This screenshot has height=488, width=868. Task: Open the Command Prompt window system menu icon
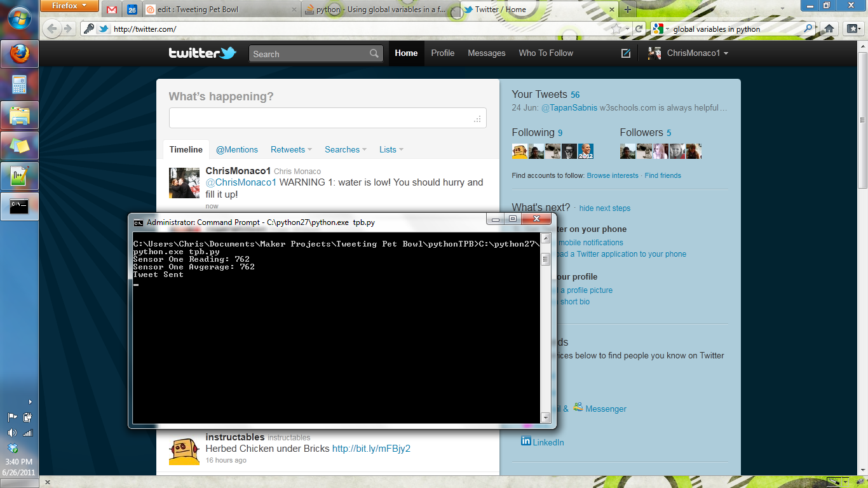pyautogui.click(x=138, y=222)
